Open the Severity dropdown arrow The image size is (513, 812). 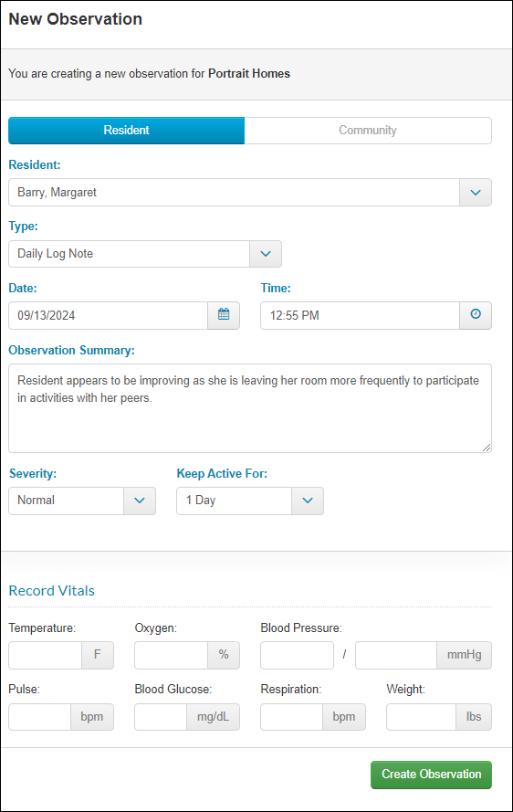pyautogui.click(x=140, y=501)
